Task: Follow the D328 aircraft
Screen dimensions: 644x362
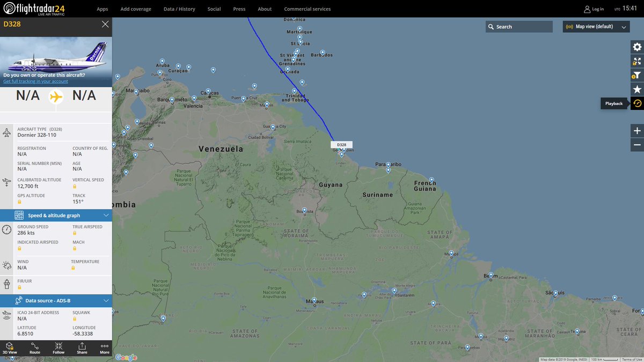Action: pos(58,348)
